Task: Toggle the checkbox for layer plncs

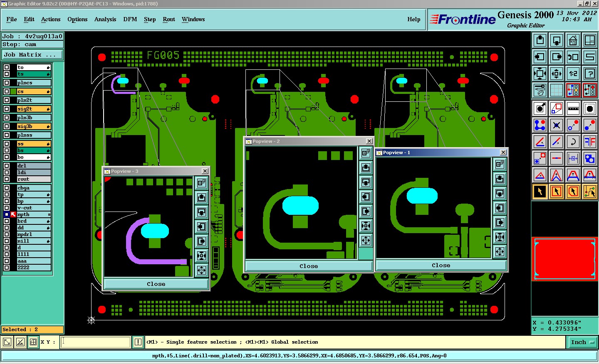Action: click(x=7, y=83)
